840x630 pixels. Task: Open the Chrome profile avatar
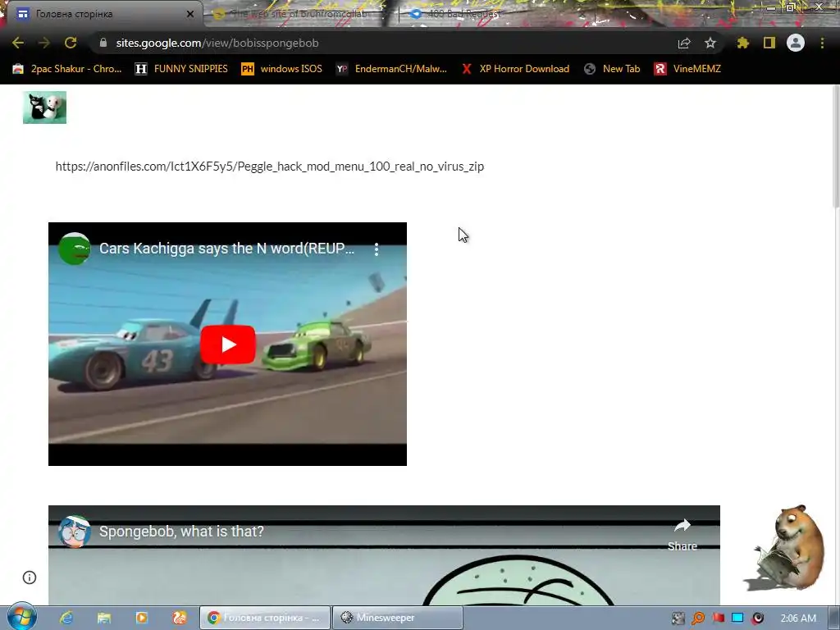(796, 43)
